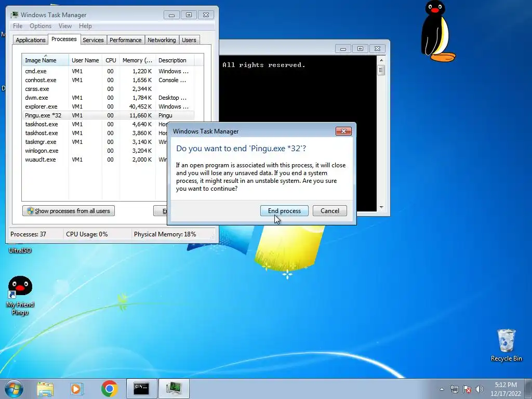Sort processes by Memory column header
This screenshot has height=399, width=532.
click(137, 60)
